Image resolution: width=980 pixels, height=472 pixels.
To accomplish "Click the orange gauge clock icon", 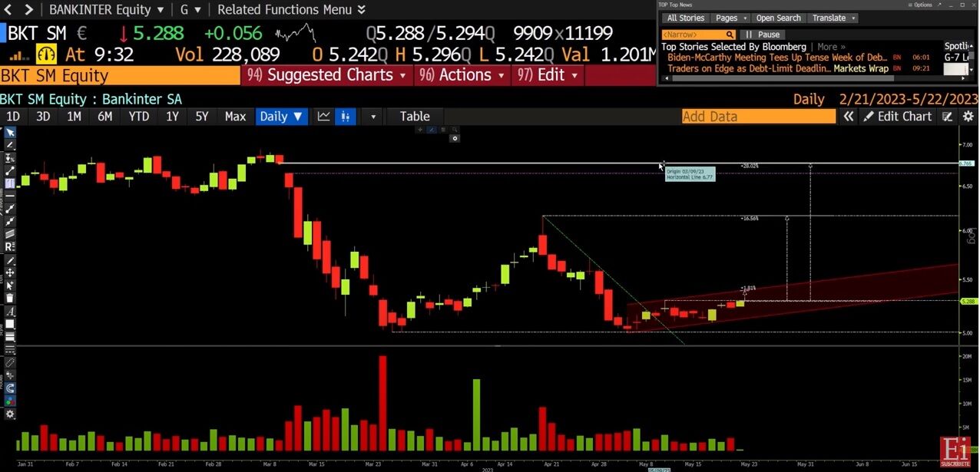I will (48, 54).
